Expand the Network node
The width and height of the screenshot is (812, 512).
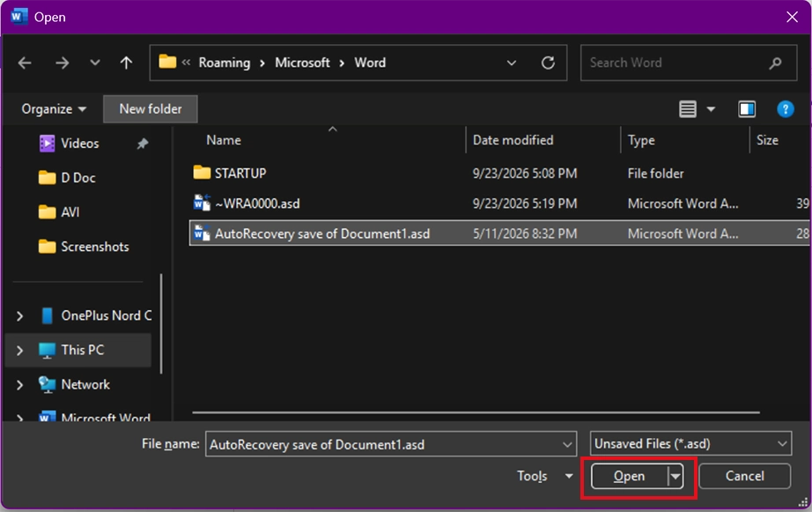19,385
